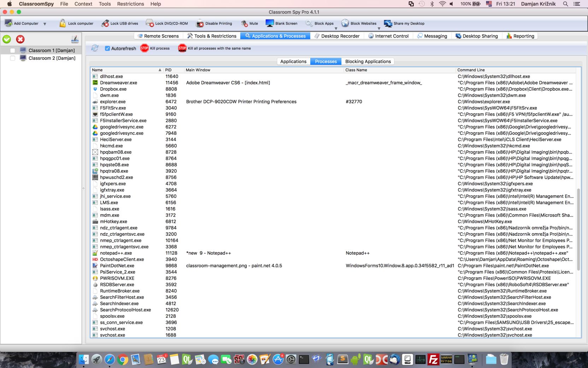Click the red Kill process stop icon

click(x=145, y=48)
